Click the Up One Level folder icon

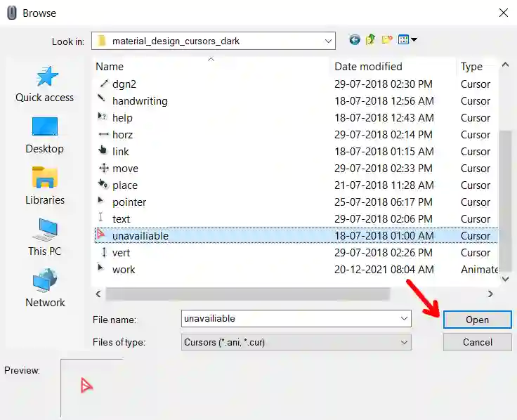click(370, 40)
